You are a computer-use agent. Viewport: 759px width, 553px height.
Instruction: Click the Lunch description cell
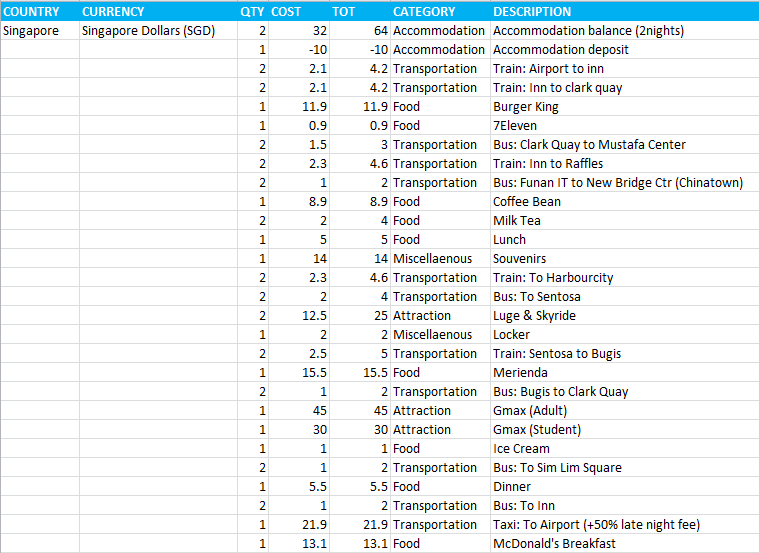624,239
